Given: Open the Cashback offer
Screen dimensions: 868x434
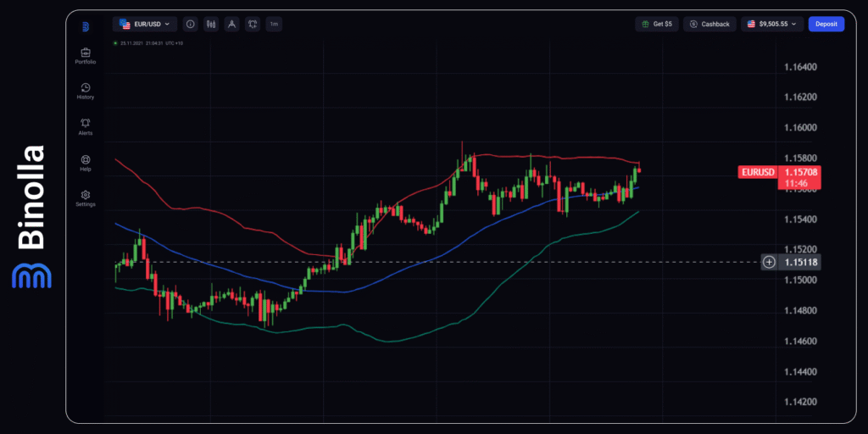Looking at the screenshot, I should pos(709,25).
